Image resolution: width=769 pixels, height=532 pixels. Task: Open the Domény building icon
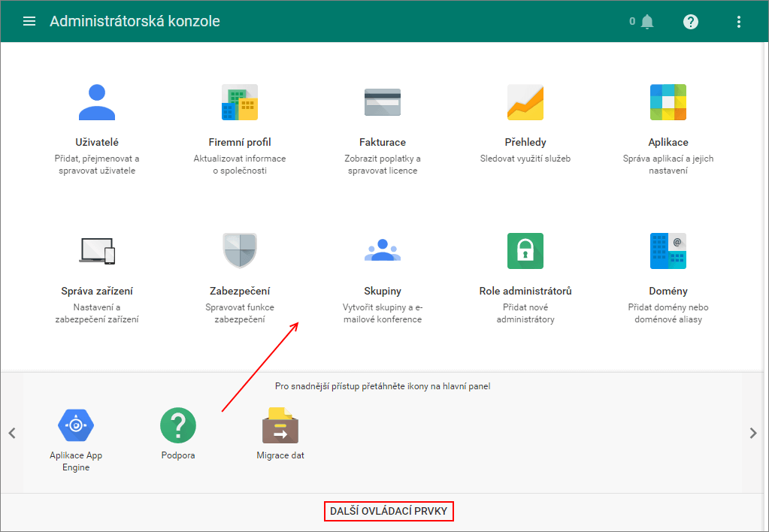coord(668,250)
